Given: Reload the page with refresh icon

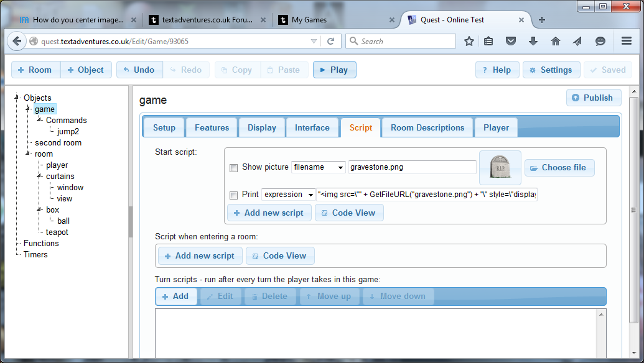Looking at the screenshot, I should click(x=330, y=42).
